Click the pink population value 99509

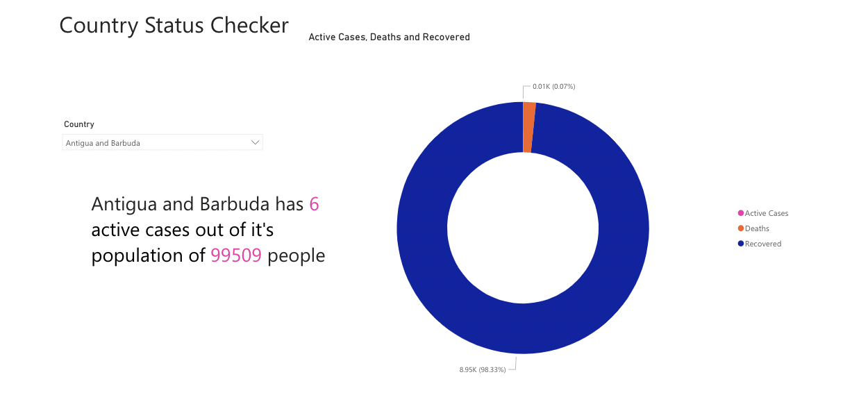tap(236, 255)
